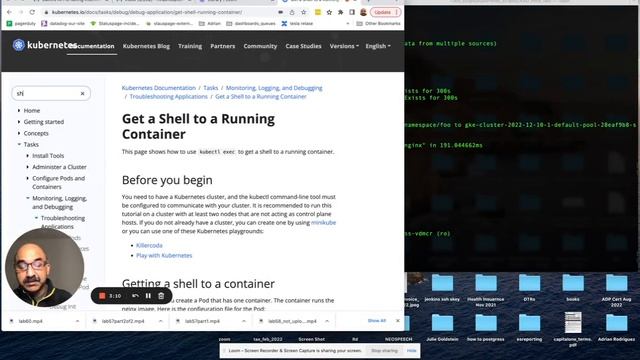Viewport: 640px width, 360px height.
Task: Open the dashboards_queues bookmarks folder
Action: [251, 24]
